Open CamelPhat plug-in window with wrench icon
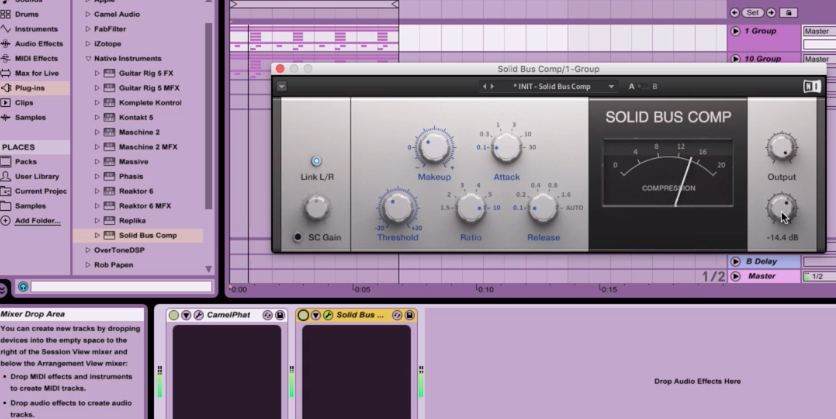The height and width of the screenshot is (419, 836). [198, 315]
